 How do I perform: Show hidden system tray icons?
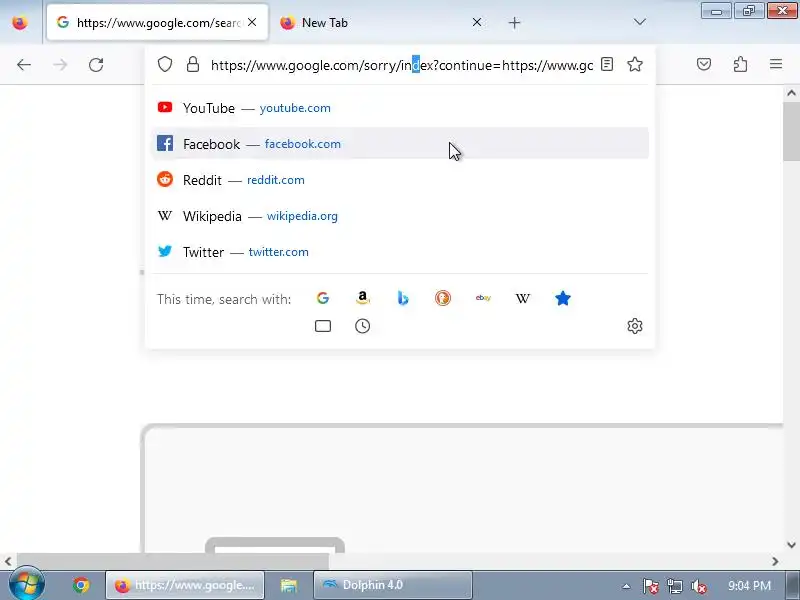(x=626, y=586)
